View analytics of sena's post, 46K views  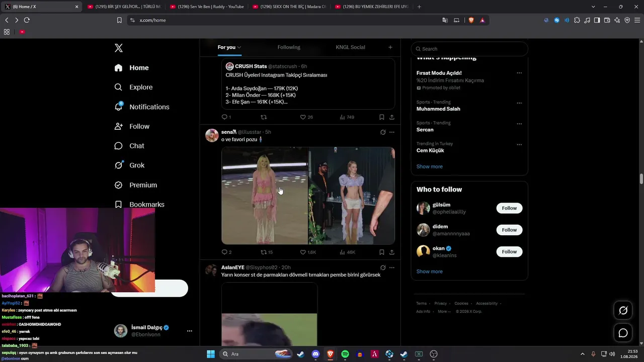[347, 252]
